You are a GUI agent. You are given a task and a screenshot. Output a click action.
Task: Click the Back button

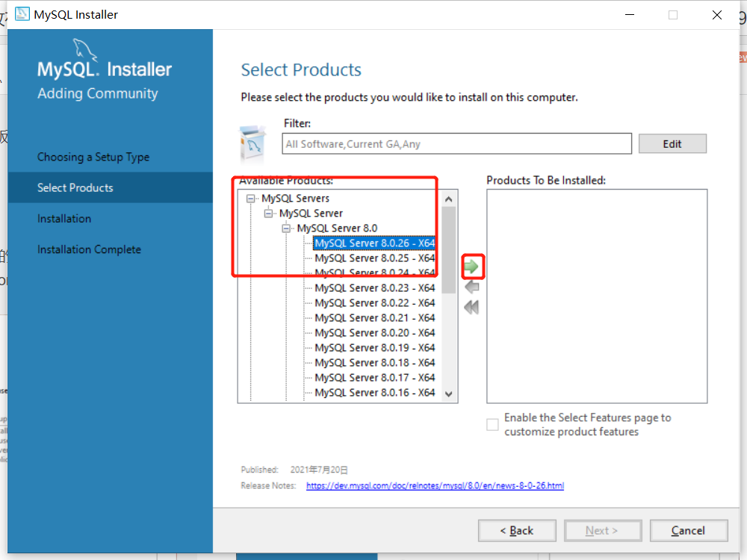tap(517, 530)
